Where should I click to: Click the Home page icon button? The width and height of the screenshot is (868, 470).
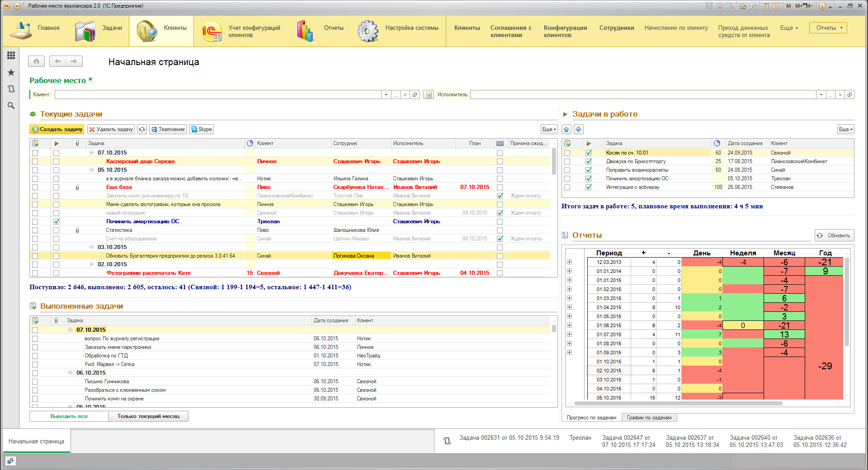36,61
